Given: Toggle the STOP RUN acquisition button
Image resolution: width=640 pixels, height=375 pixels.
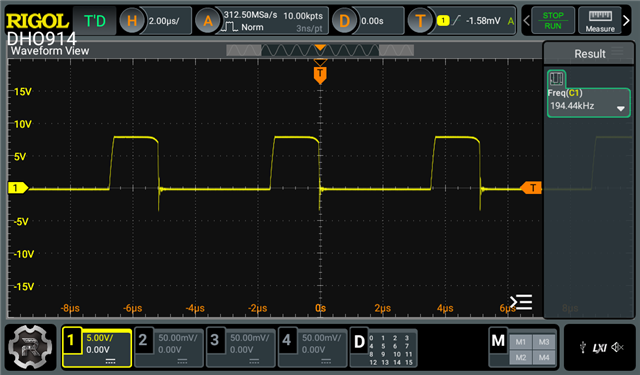Looking at the screenshot, I should pyautogui.click(x=553, y=20).
